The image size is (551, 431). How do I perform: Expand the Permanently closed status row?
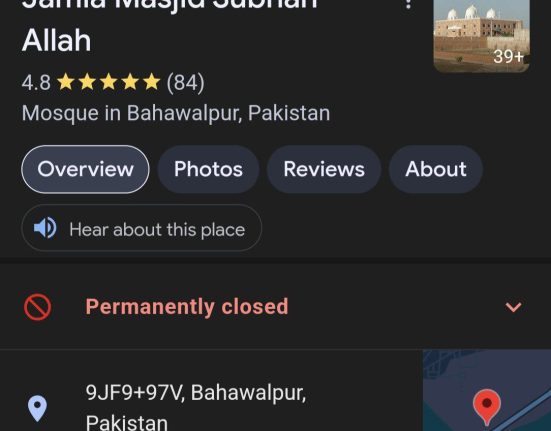tap(276, 307)
